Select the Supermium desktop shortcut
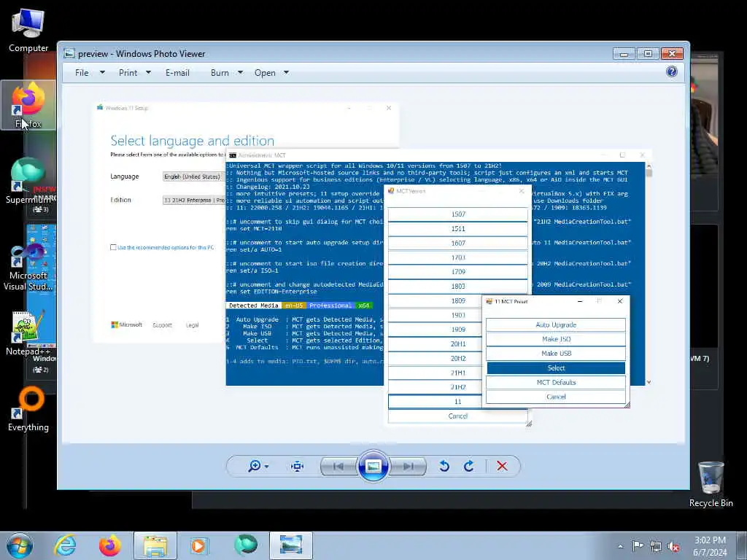 28,181
